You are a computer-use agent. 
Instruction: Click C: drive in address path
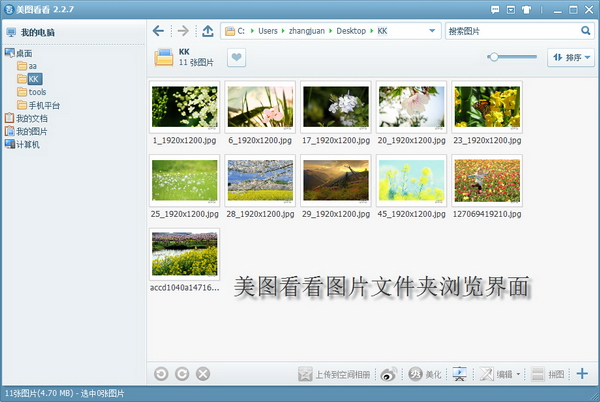tap(241, 31)
